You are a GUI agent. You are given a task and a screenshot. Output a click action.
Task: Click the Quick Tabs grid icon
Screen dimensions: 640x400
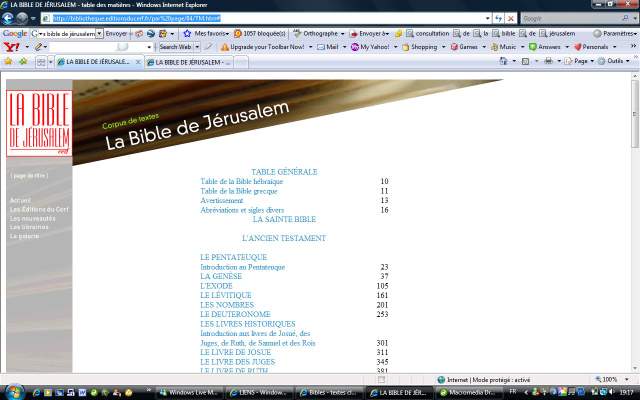click(x=41, y=62)
